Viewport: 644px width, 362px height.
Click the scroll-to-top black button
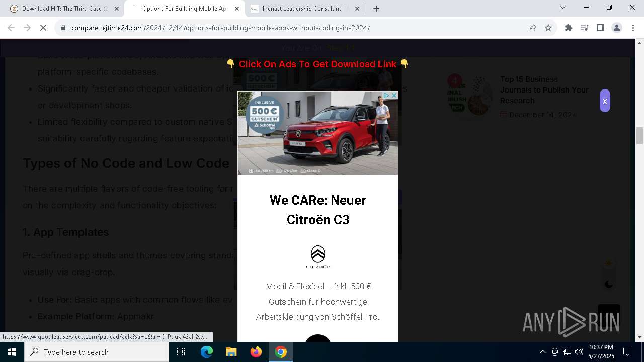[x=609, y=316]
